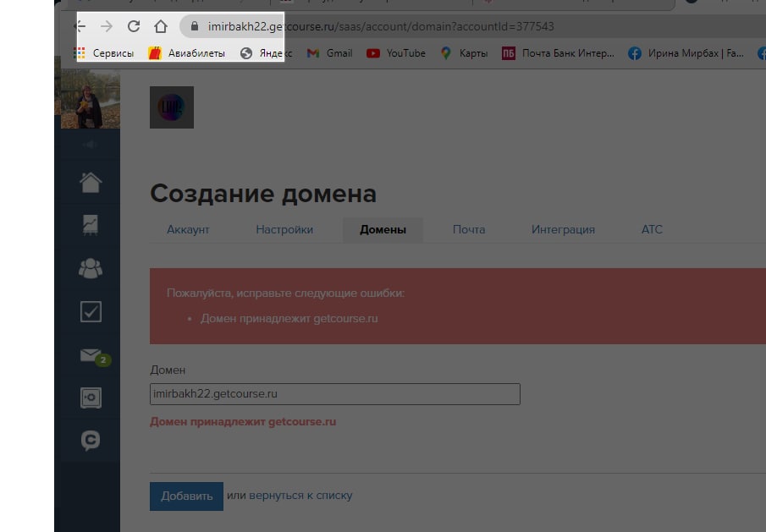Open the YouTube bookmark
The height and width of the screenshot is (532, 766).
point(396,53)
